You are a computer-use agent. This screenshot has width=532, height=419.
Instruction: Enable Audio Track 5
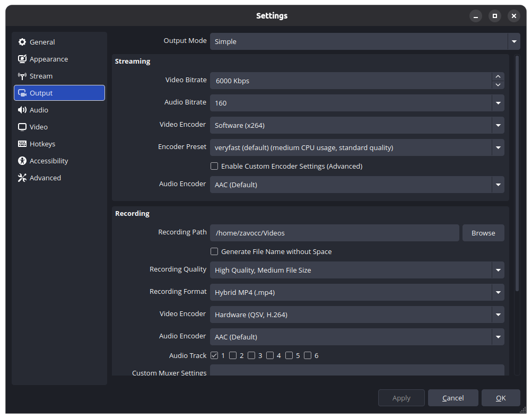click(x=289, y=355)
